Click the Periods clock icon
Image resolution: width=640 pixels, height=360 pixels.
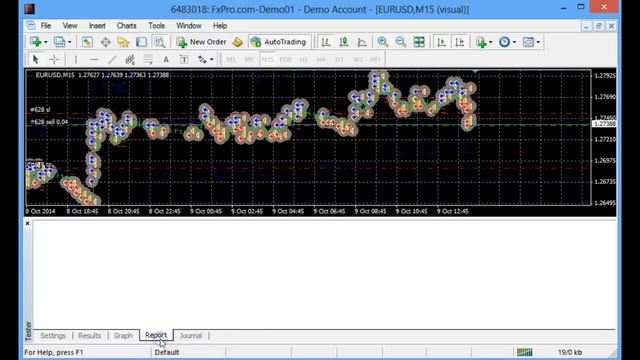[x=504, y=42]
